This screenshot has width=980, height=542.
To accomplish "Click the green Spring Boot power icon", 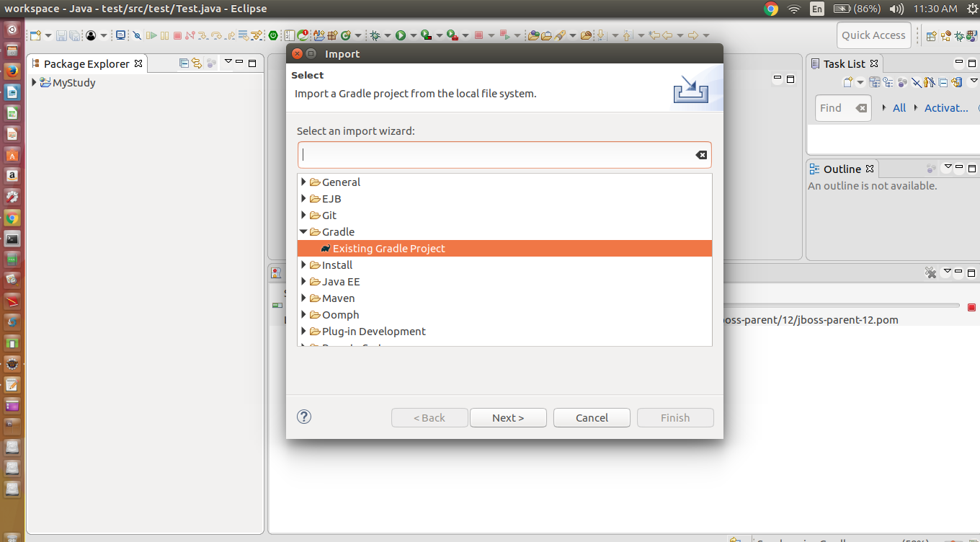I will point(273,35).
